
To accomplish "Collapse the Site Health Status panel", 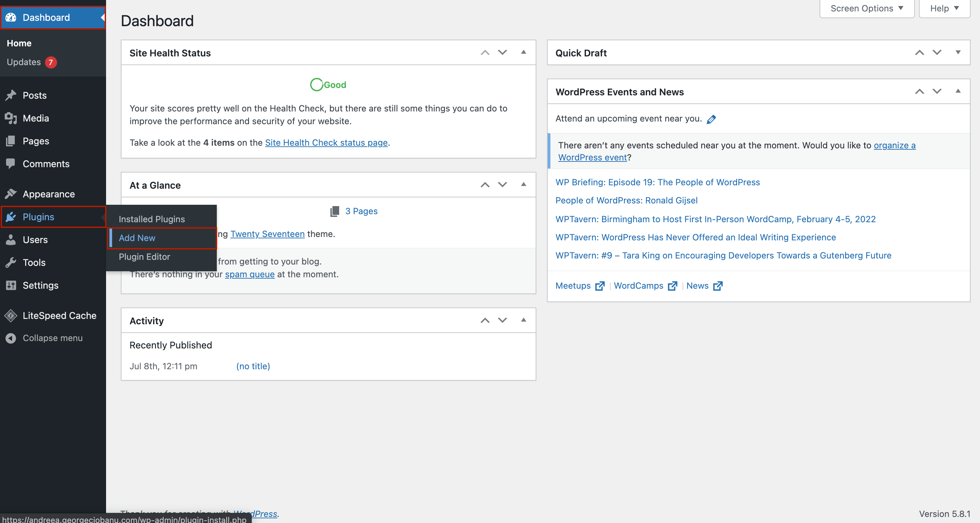I will pyautogui.click(x=524, y=52).
